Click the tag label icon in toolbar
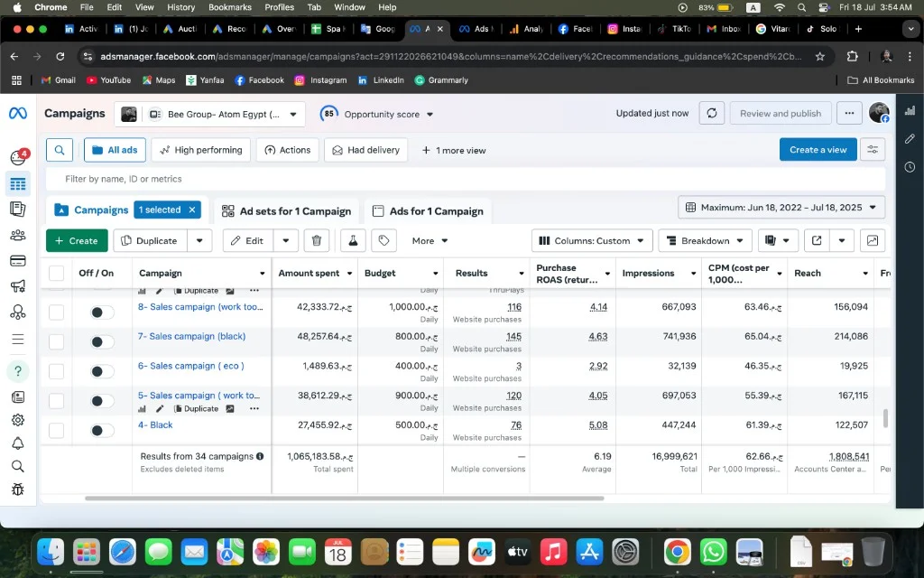The width and height of the screenshot is (924, 578). point(383,240)
